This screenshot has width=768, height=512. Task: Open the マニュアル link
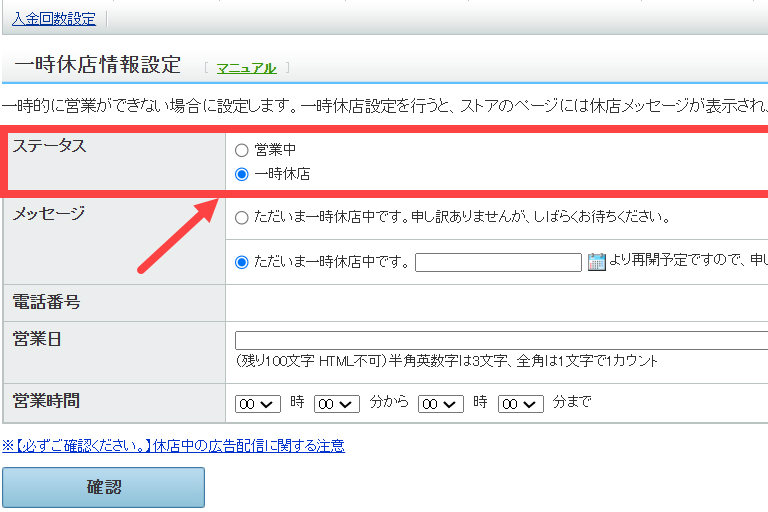(246, 68)
